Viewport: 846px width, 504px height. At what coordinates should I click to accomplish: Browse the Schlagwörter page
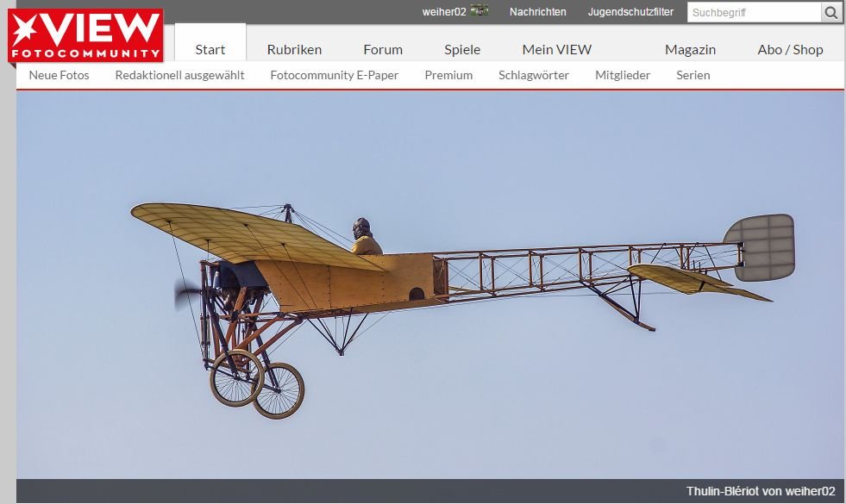pyautogui.click(x=533, y=75)
